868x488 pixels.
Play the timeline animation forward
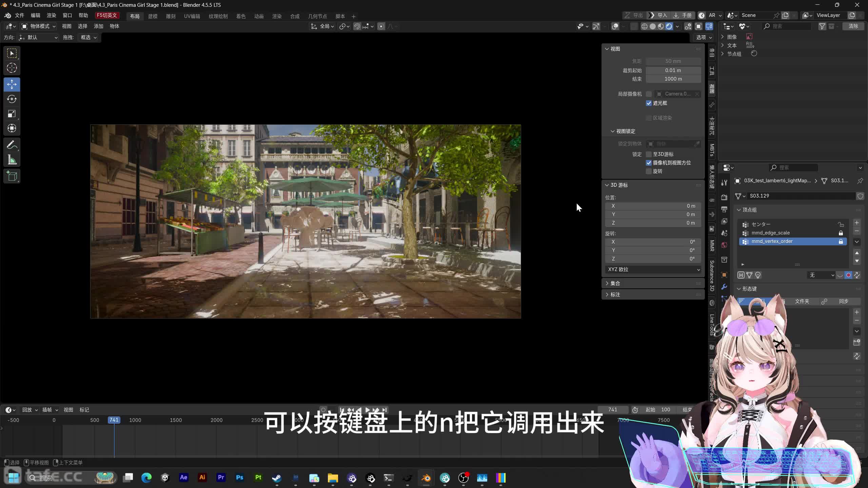[x=367, y=410]
